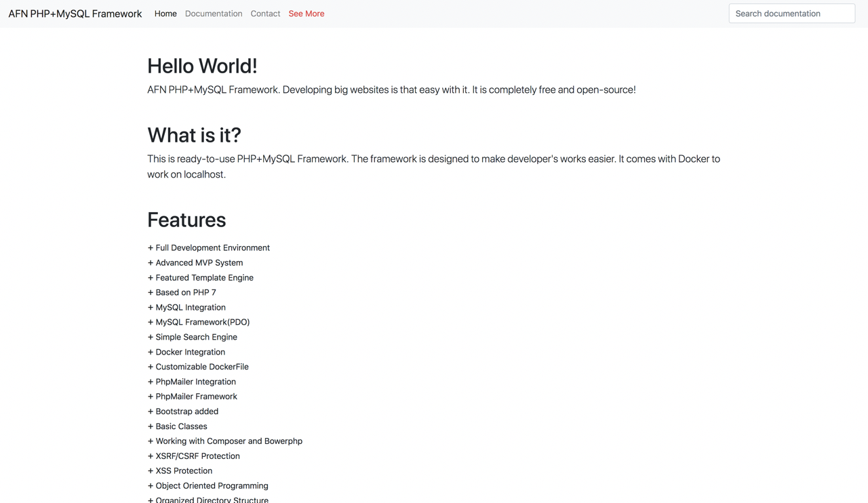Click the 'MySQL Framework(PDO)' line
The image size is (868, 503).
[x=199, y=323]
